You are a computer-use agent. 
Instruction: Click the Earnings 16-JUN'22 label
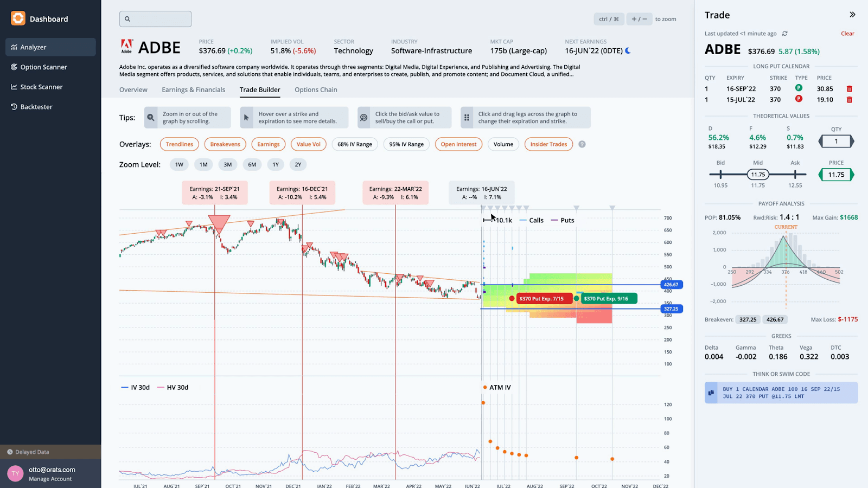pos(482,193)
